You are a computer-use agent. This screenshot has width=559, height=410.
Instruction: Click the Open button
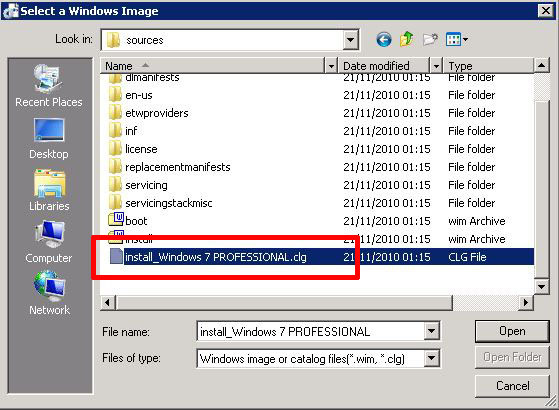coord(512,331)
